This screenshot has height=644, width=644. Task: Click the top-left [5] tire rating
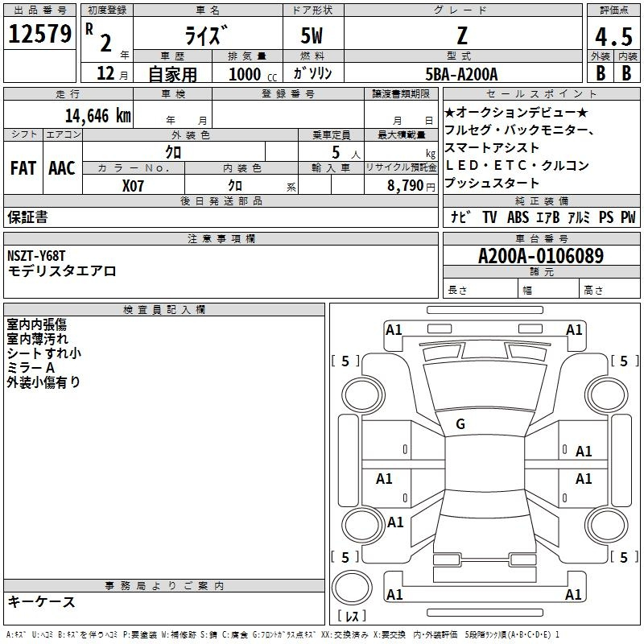click(x=345, y=361)
